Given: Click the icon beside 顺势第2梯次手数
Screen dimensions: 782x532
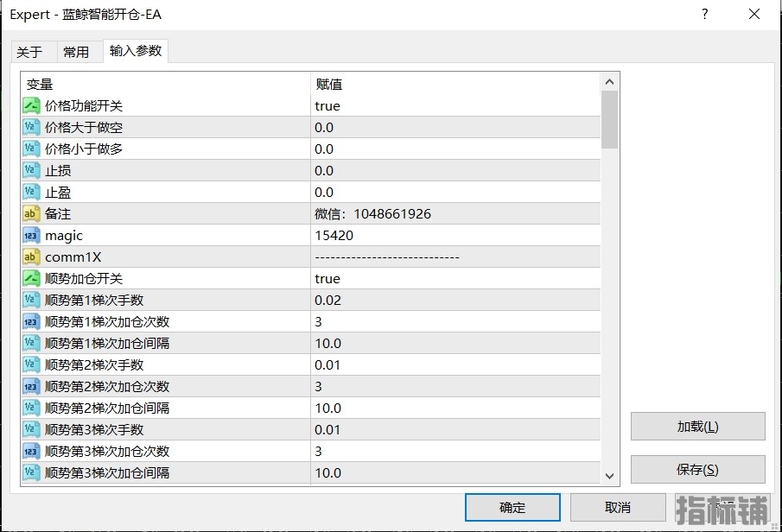Looking at the screenshot, I should pyautogui.click(x=31, y=365).
